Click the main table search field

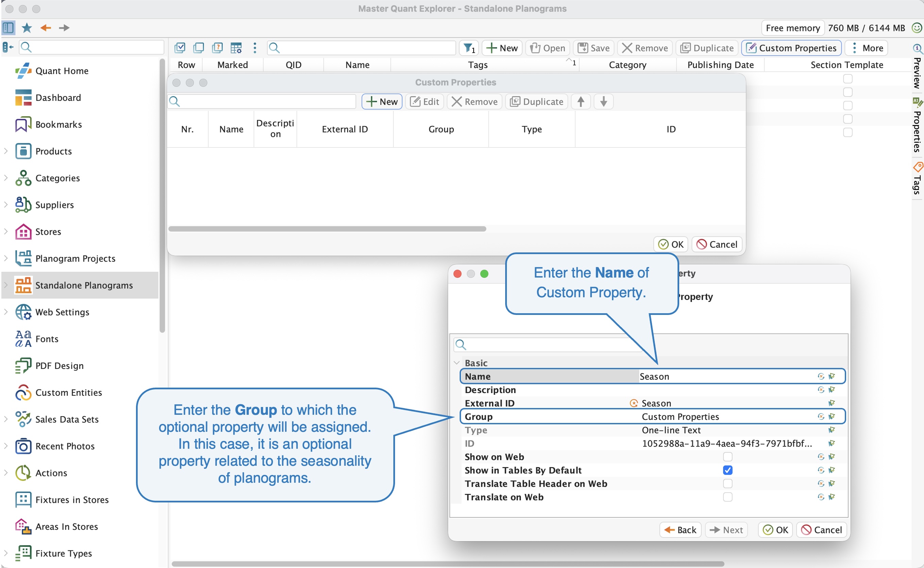(x=361, y=48)
